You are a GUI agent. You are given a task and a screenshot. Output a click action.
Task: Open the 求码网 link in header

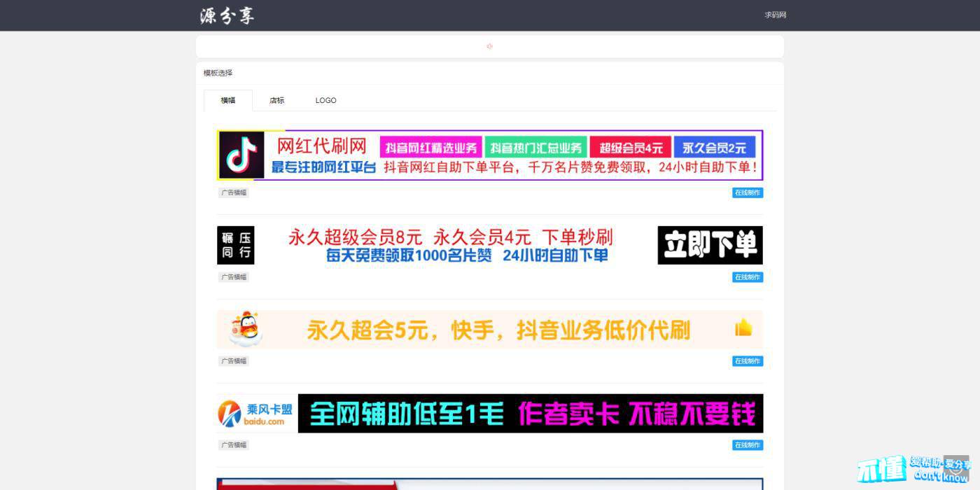[x=775, y=15]
